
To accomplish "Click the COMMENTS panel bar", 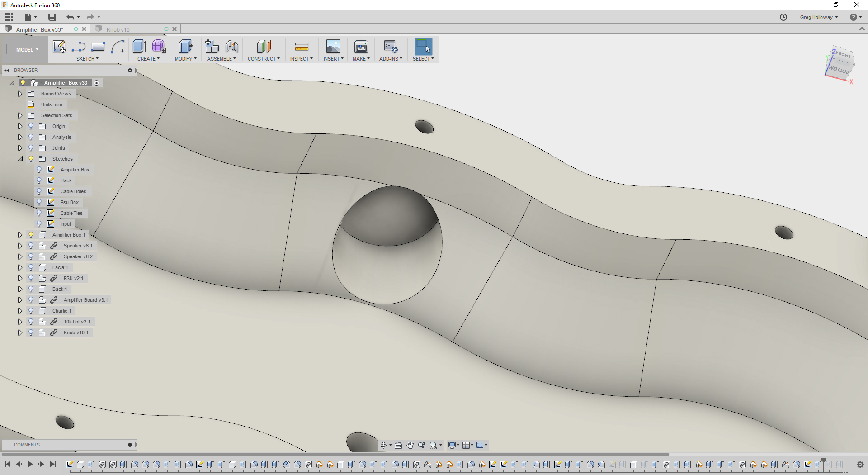I will pyautogui.click(x=27, y=445).
